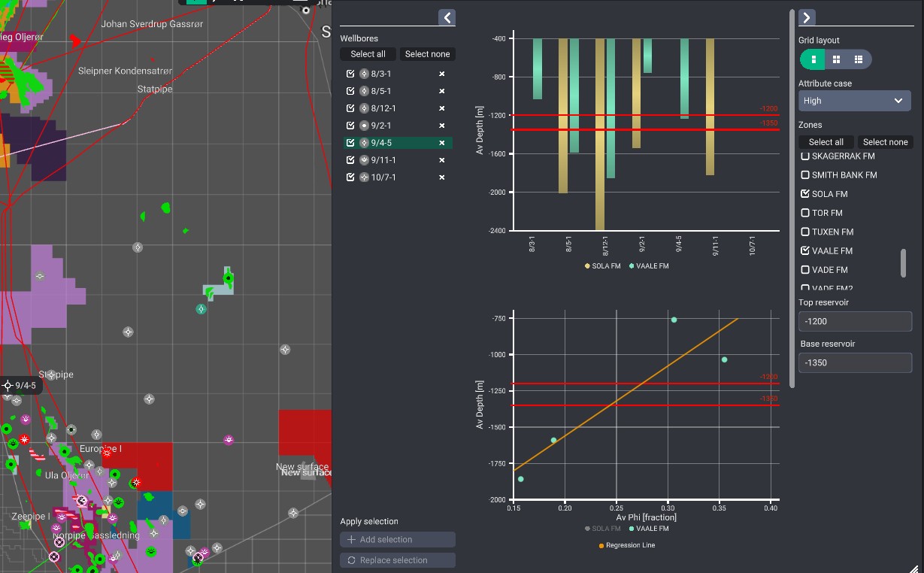
Task: Select the single-column grid layout icon
Action: [x=813, y=59]
